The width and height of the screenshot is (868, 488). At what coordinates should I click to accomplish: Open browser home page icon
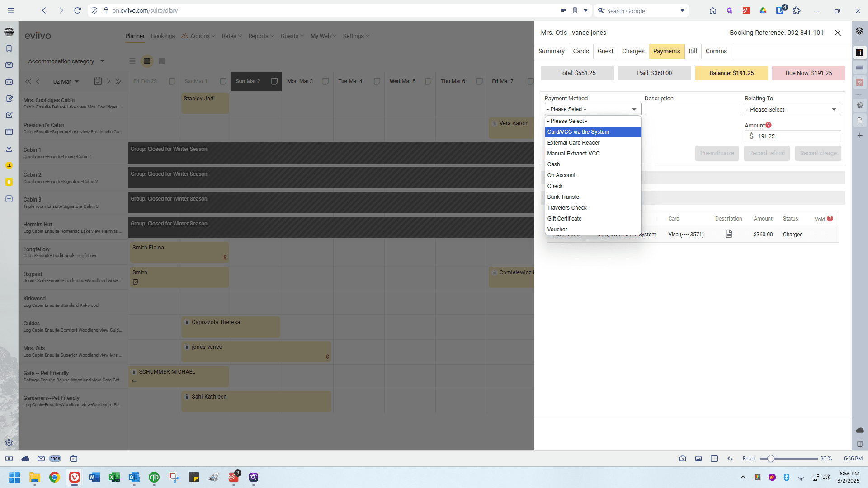click(x=713, y=10)
